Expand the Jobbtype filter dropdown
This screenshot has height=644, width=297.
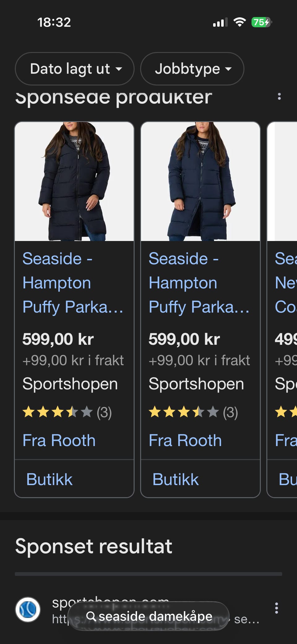tap(192, 69)
